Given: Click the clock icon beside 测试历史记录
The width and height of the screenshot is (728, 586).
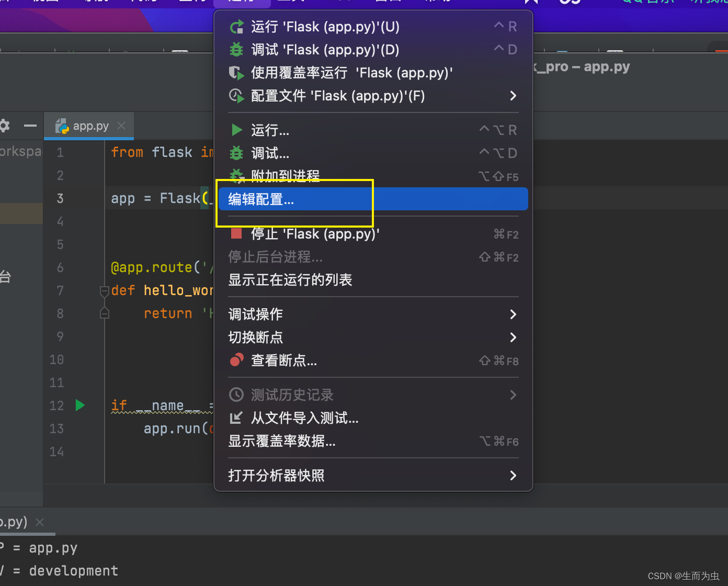Looking at the screenshot, I should 236,395.
